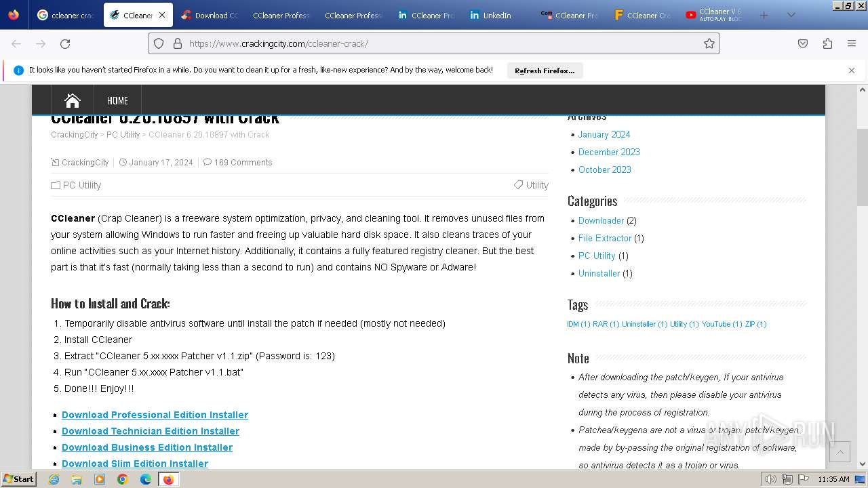Open the December 2023 archive
868x488 pixels.
609,152
